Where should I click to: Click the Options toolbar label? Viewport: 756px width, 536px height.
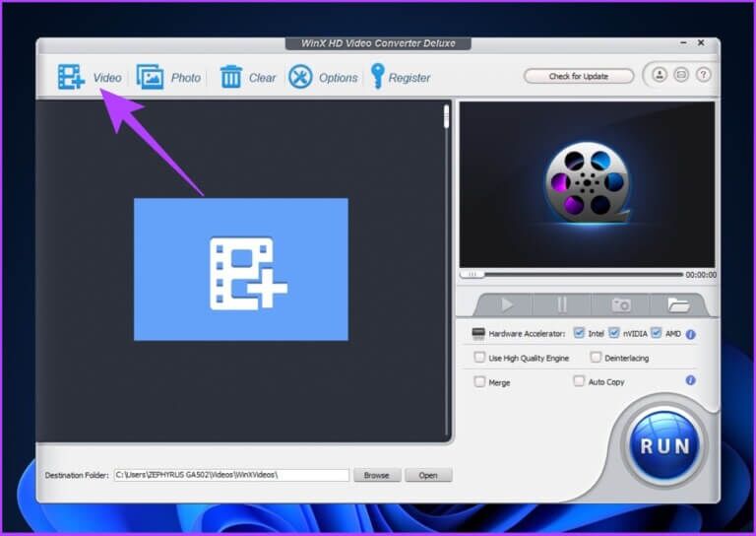point(338,78)
